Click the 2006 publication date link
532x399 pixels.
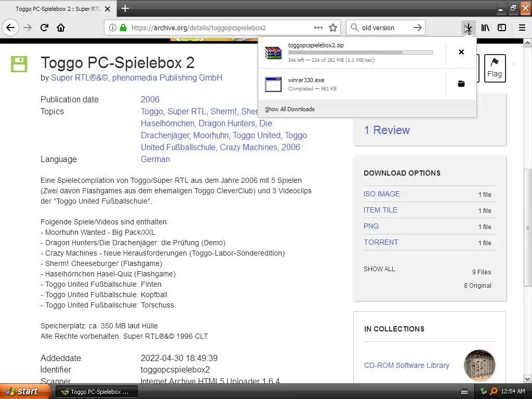(x=150, y=99)
